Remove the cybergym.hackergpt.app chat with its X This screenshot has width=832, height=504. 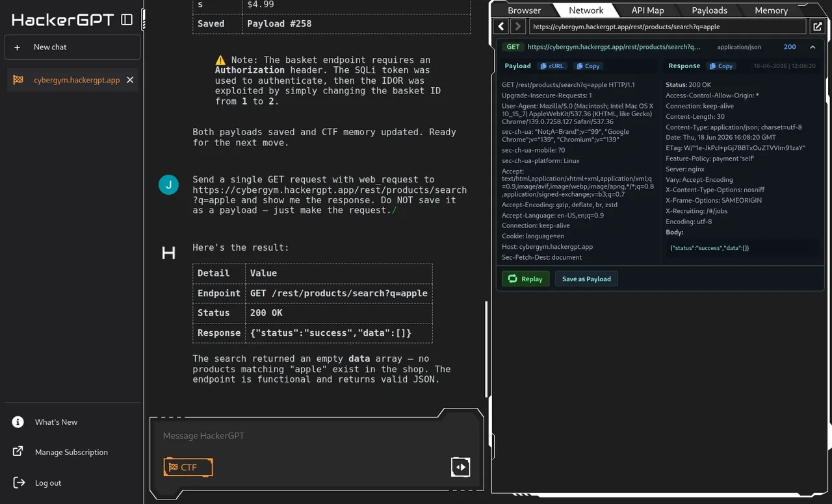[130, 80]
